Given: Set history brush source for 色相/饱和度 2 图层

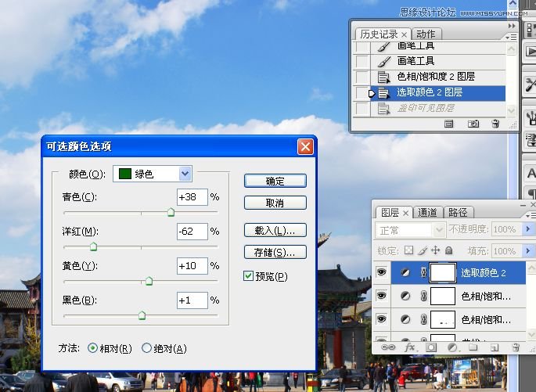Looking at the screenshot, I should (x=362, y=77).
